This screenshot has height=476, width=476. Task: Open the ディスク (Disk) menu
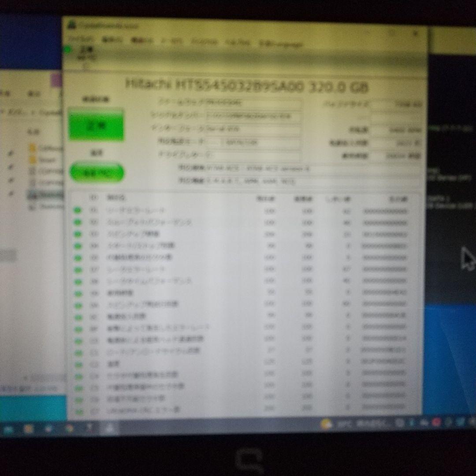pos(205,41)
